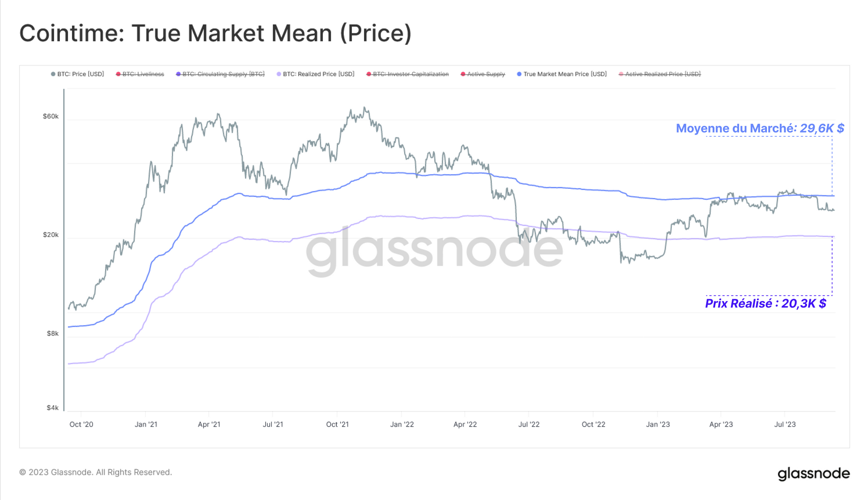The image size is (868, 500).
Task: Enable the Active Realized Price [USD] series
Action: click(660, 74)
